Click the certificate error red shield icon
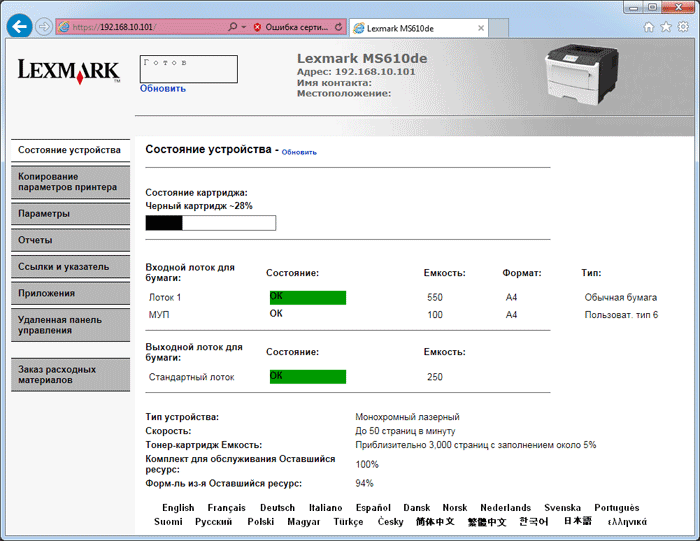This screenshot has width=700, height=541. pyautogui.click(x=257, y=27)
